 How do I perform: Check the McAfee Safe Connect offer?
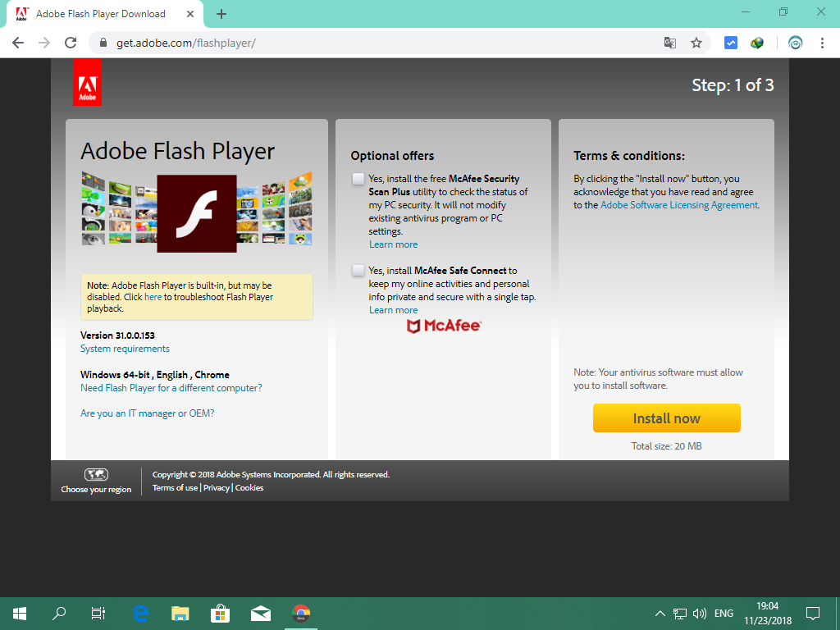358,270
